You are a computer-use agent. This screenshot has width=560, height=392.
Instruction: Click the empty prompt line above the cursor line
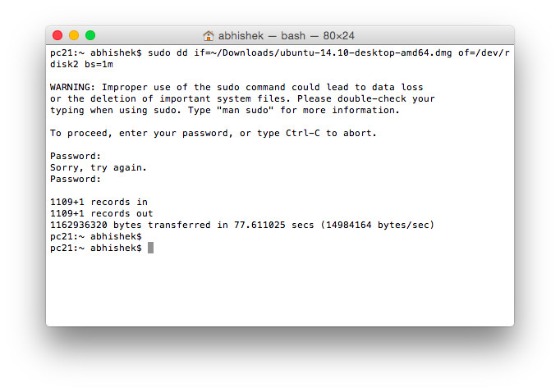tap(96, 236)
